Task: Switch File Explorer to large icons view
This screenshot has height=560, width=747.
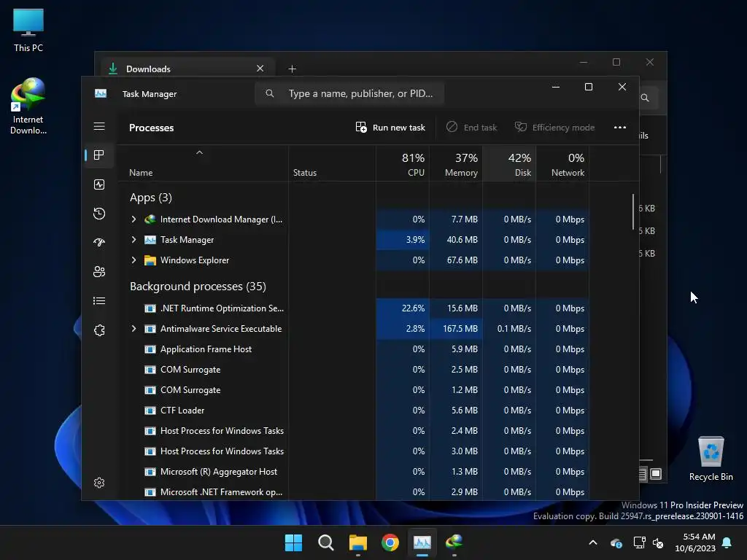Action: [656, 474]
